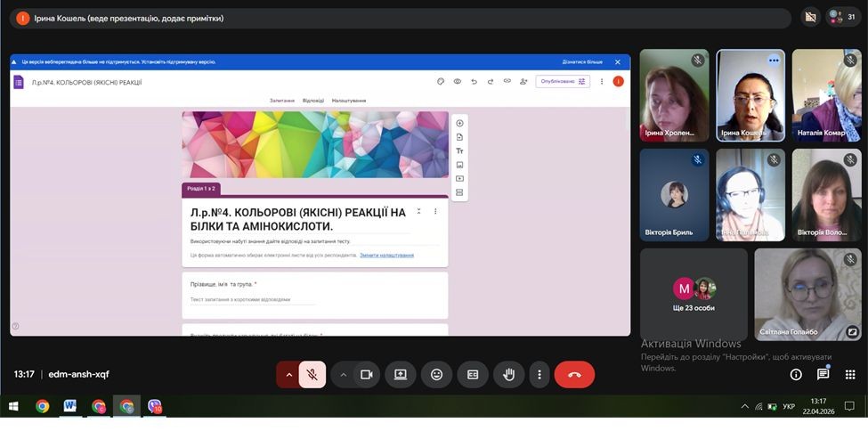
Task: Import questions using the sidebar icon
Action: [459, 137]
